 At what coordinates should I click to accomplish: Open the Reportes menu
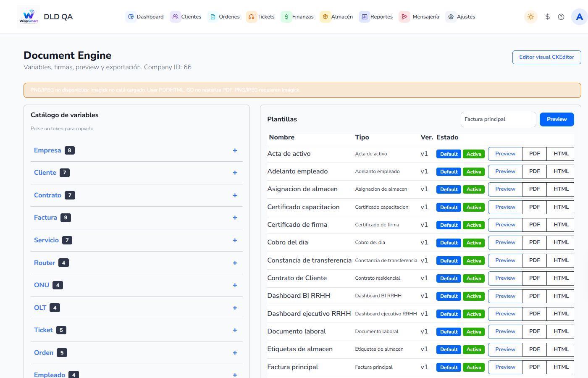[376, 17]
